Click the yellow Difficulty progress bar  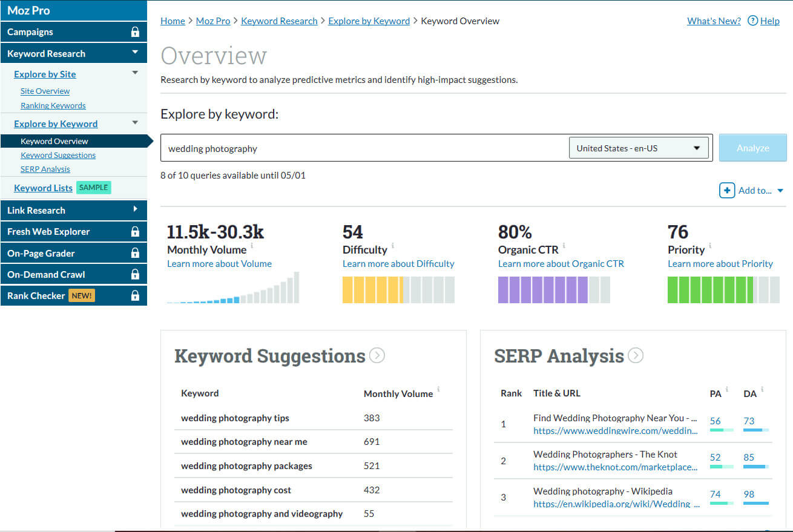tap(398, 289)
